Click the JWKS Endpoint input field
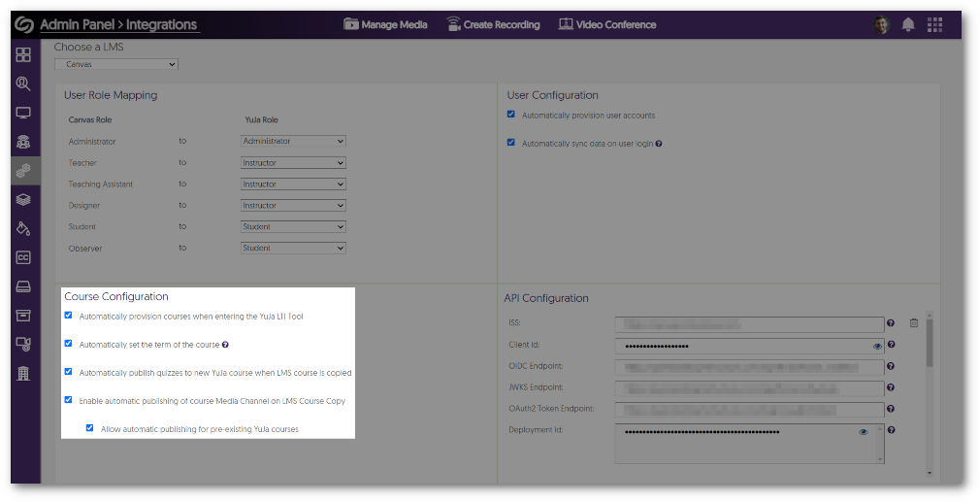Viewport: 980px width, 502px height. click(749, 388)
